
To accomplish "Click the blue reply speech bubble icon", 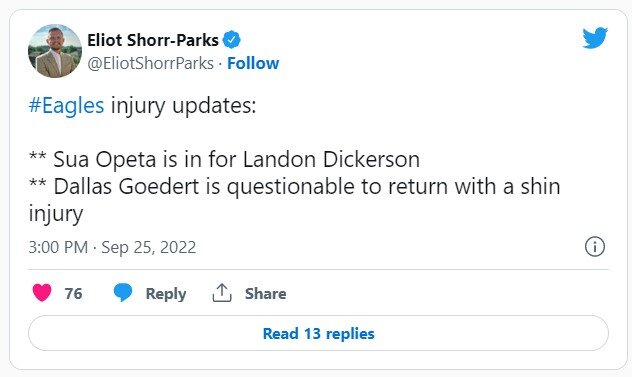I will tap(123, 292).
